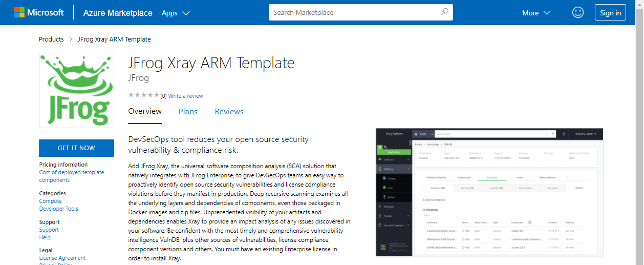The image size is (644, 265).
Task: Click the Support link under Support
Action: pyautogui.click(x=49, y=230)
